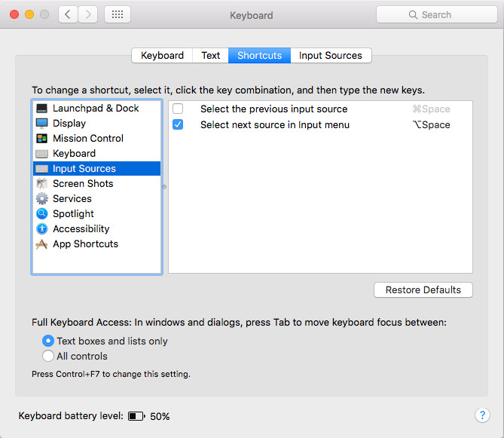Screen dimensions: 504x438
Task: Select Spotlight category
Action: (96, 214)
